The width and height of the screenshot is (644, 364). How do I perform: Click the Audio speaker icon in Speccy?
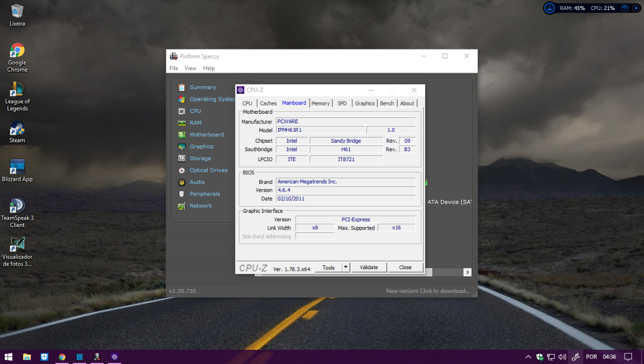click(x=182, y=182)
